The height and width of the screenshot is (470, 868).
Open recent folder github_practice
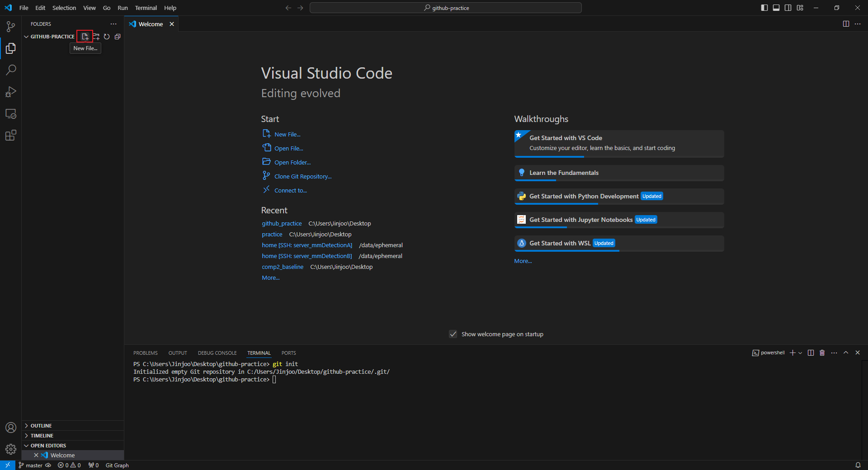(282, 223)
